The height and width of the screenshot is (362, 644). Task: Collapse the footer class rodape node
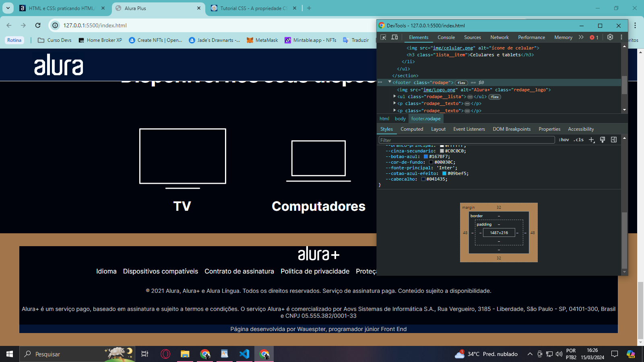point(390,82)
